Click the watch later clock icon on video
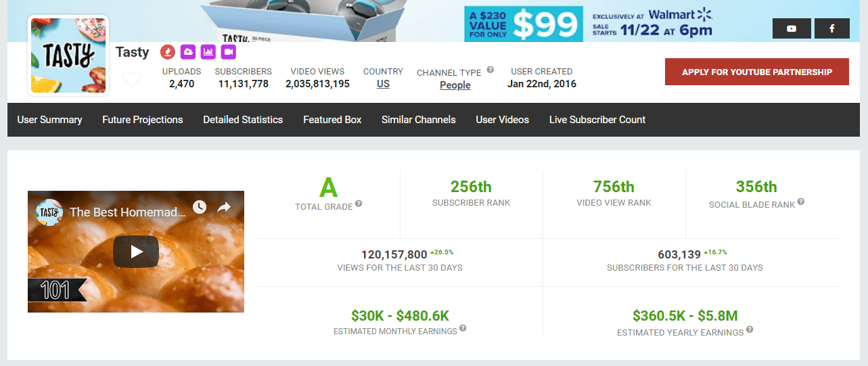This screenshot has height=366, width=868. [200, 207]
